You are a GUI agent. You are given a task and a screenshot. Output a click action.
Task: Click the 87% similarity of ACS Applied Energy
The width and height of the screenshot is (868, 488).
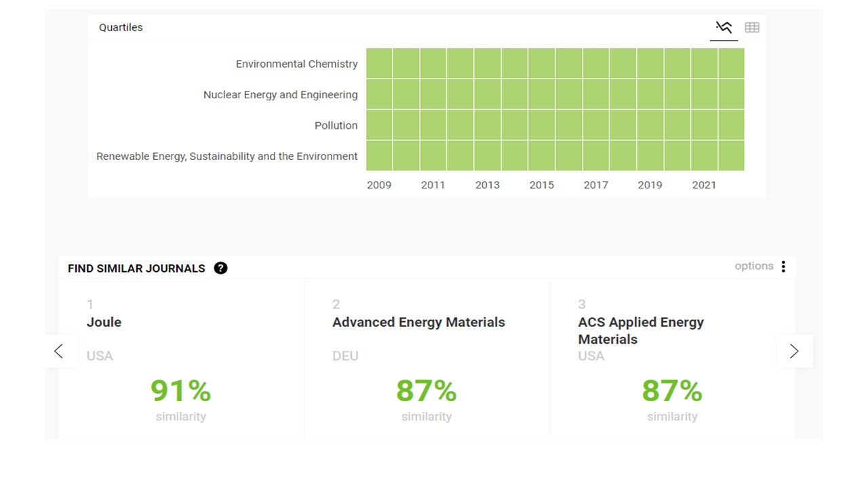click(671, 391)
